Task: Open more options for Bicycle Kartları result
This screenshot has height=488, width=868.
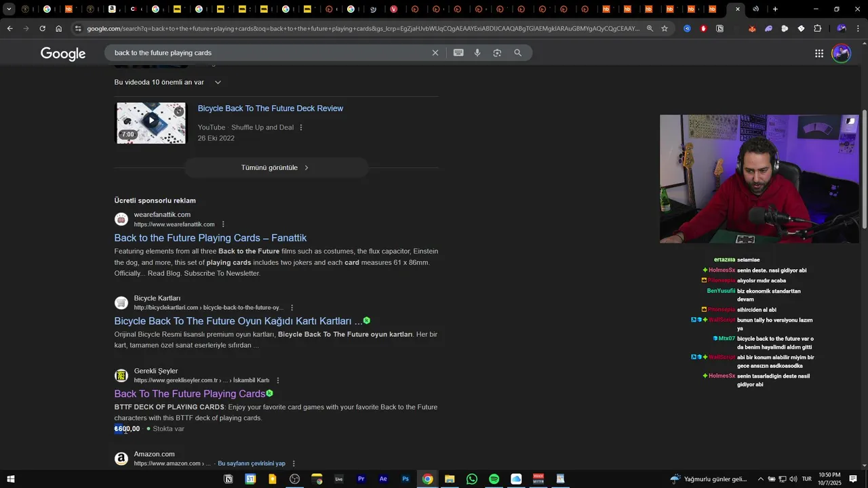Action: pyautogui.click(x=292, y=308)
